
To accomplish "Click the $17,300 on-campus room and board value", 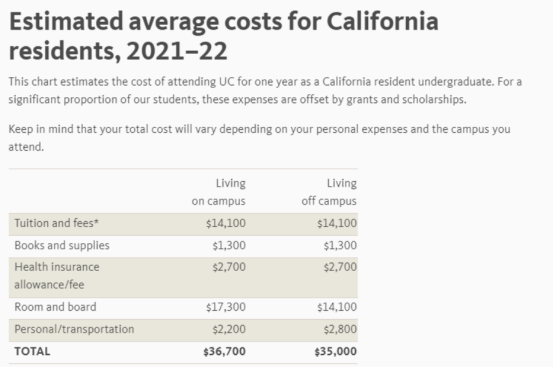I will click(x=226, y=307).
